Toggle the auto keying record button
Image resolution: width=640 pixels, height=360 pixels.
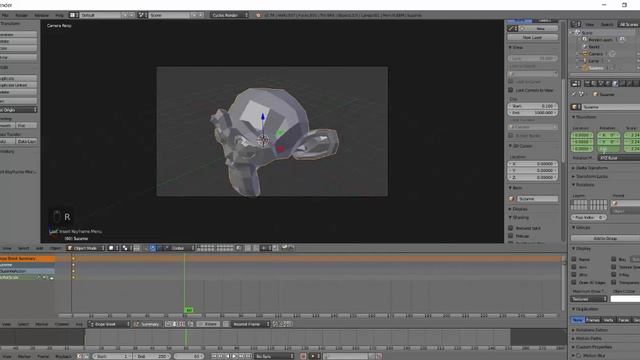pos(303,356)
